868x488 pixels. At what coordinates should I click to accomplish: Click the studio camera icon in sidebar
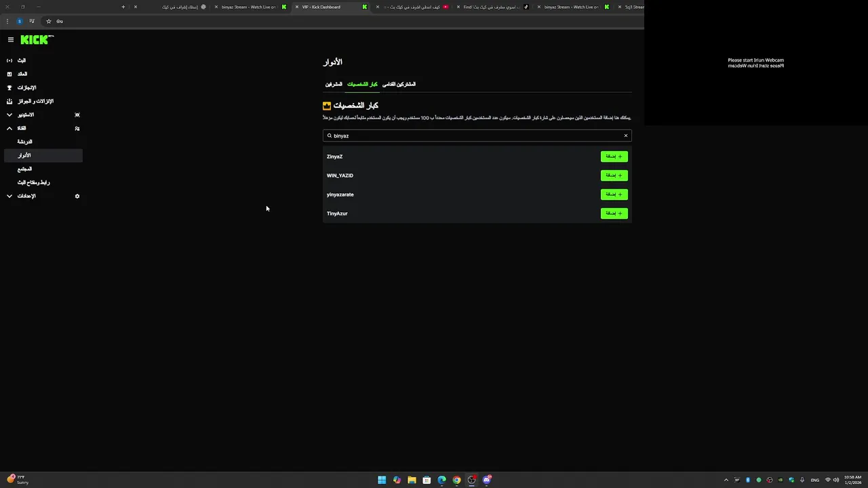tap(77, 115)
